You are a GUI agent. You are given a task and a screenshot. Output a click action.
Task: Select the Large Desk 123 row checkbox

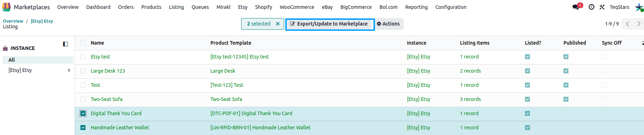pyautogui.click(x=83, y=71)
